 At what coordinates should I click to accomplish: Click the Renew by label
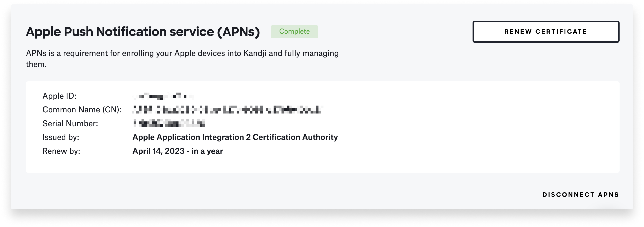coord(61,151)
